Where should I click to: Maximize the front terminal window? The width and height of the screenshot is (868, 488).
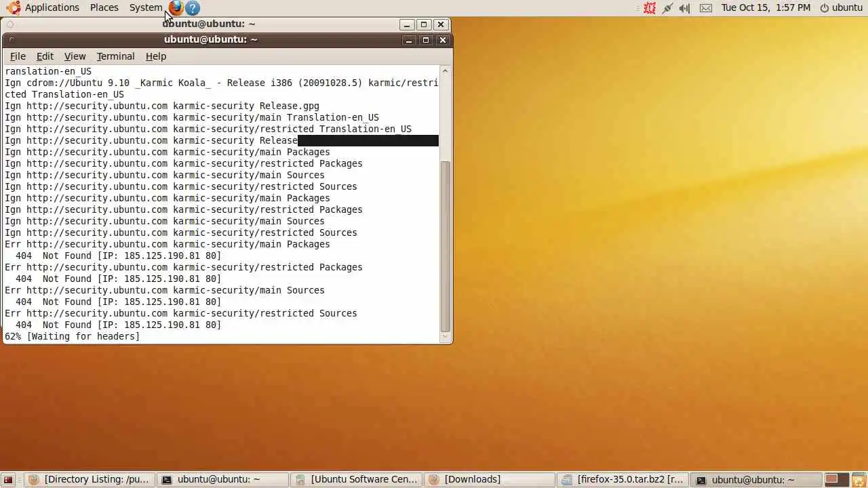coord(426,40)
